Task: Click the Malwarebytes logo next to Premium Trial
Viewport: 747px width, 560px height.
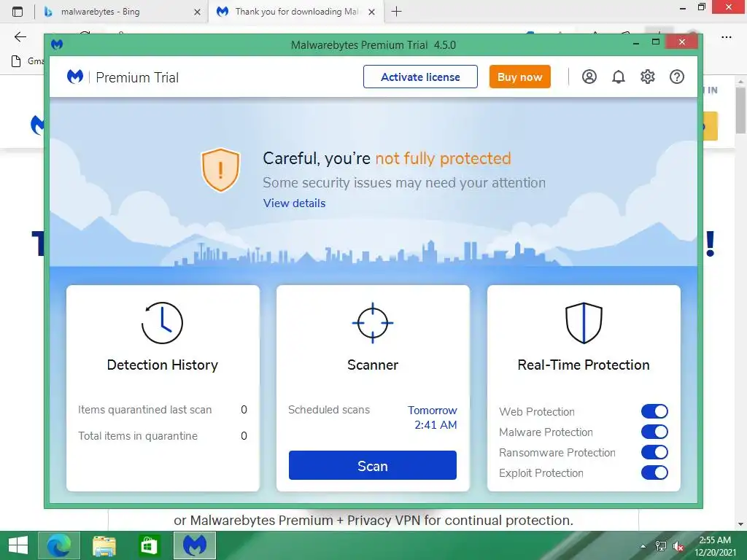Action: tap(75, 77)
